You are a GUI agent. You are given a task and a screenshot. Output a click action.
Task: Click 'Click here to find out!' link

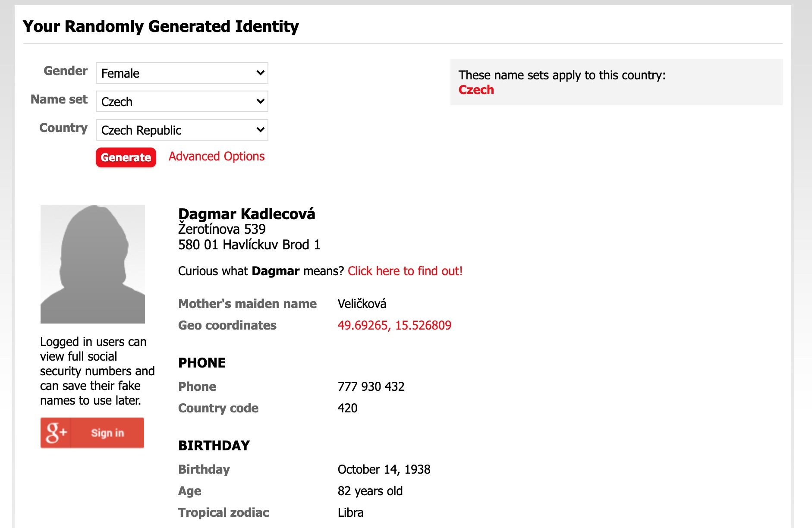click(405, 271)
